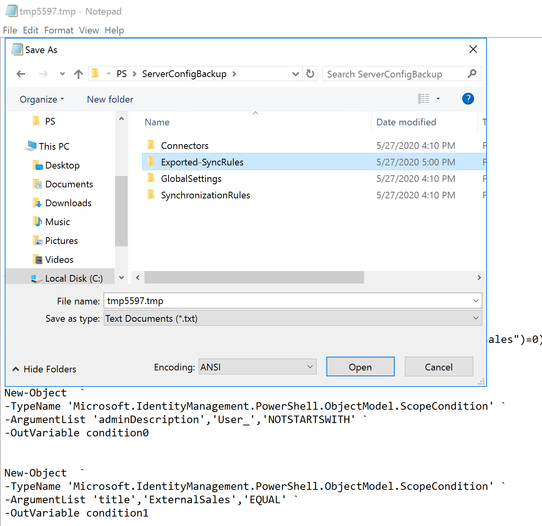The width and height of the screenshot is (542, 526).
Task: Click PS in the address breadcrumb
Action: click(121, 74)
